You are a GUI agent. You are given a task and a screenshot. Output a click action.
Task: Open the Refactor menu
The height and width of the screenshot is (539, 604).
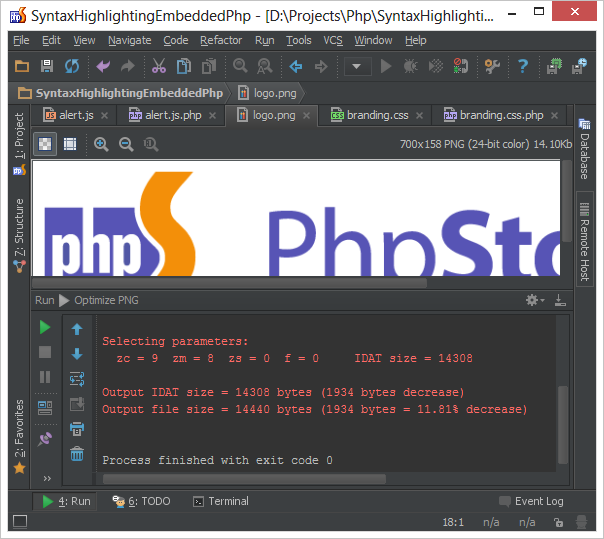[221, 40]
